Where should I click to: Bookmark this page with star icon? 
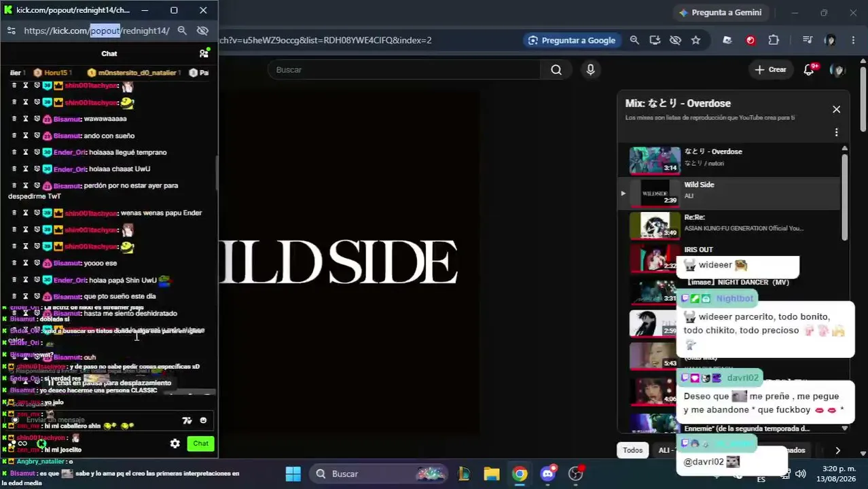695,40
